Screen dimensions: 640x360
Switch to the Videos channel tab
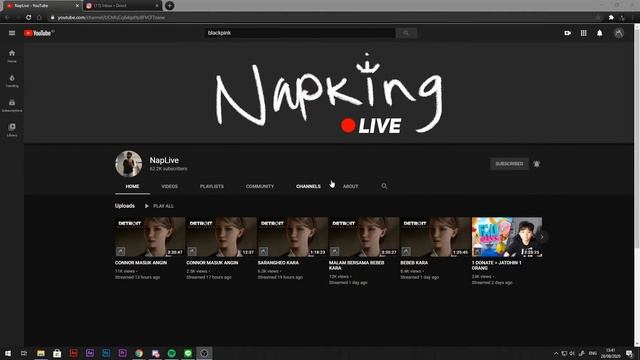coord(169,186)
